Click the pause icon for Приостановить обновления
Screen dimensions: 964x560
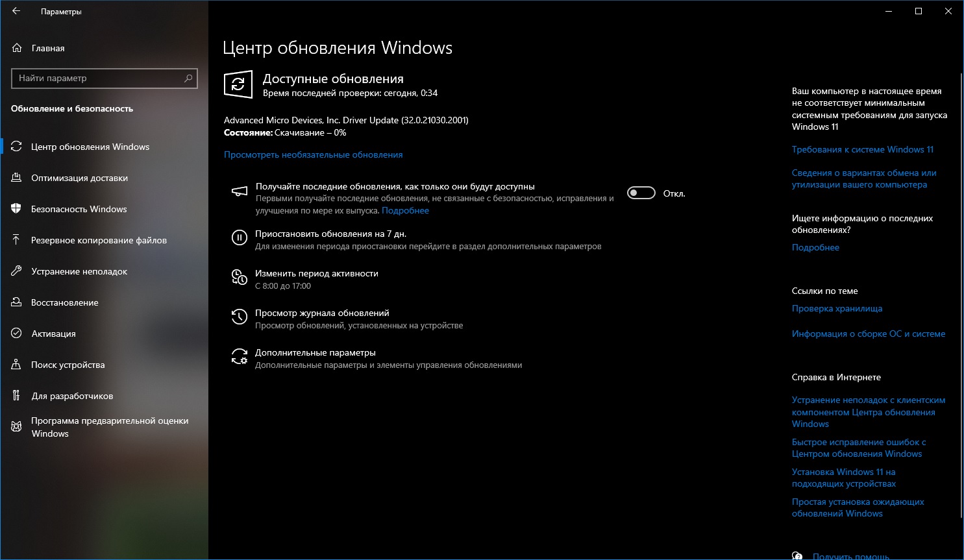coord(240,238)
